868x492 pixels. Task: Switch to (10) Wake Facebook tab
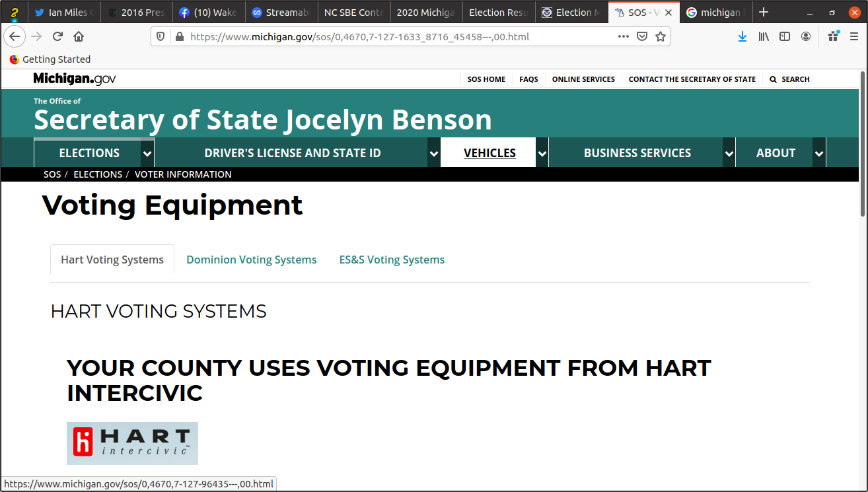209,13
